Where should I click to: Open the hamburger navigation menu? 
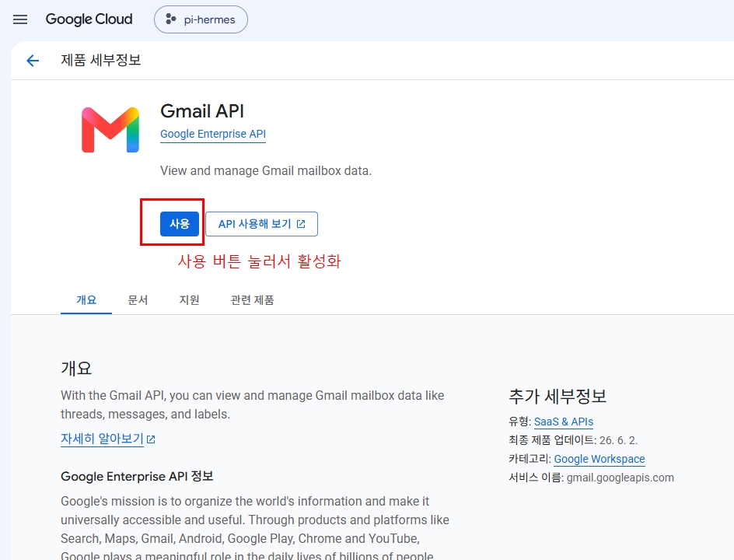point(20,19)
